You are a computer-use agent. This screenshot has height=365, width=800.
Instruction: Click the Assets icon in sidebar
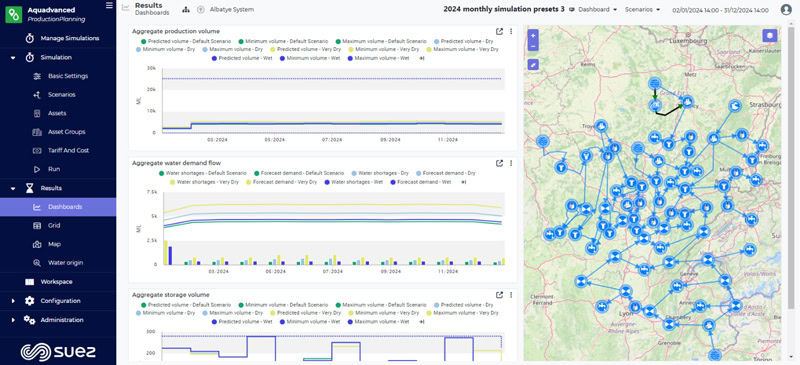(x=37, y=113)
